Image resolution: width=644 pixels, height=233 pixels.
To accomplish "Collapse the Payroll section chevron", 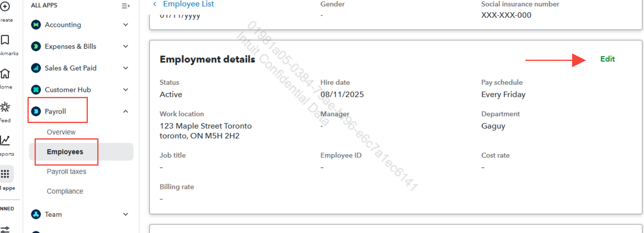I will pyautogui.click(x=126, y=111).
